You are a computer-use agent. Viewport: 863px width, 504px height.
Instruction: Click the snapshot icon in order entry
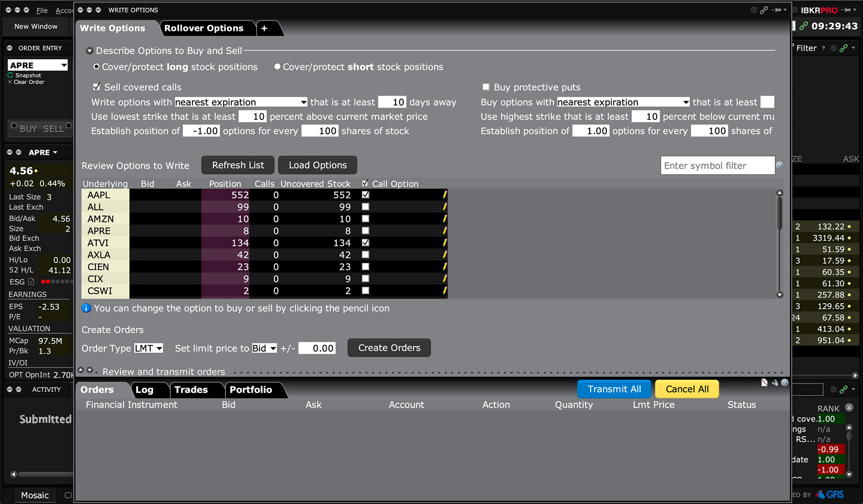click(10, 75)
